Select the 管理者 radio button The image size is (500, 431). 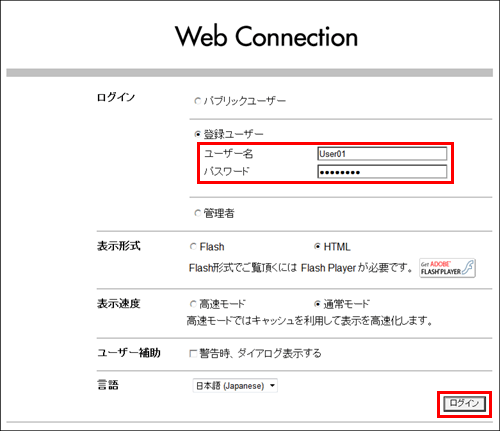(x=198, y=213)
